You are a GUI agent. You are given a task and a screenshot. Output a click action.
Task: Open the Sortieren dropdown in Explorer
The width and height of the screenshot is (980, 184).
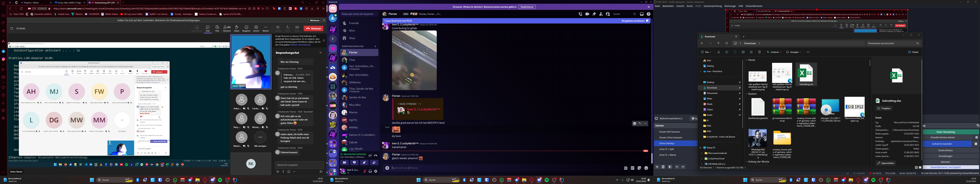pyautogui.click(x=774, y=52)
